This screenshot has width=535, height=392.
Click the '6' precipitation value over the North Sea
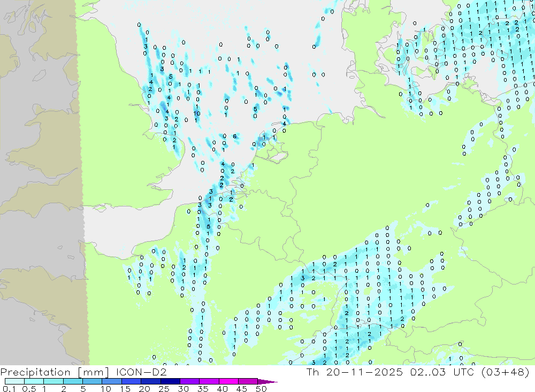pos(234,136)
